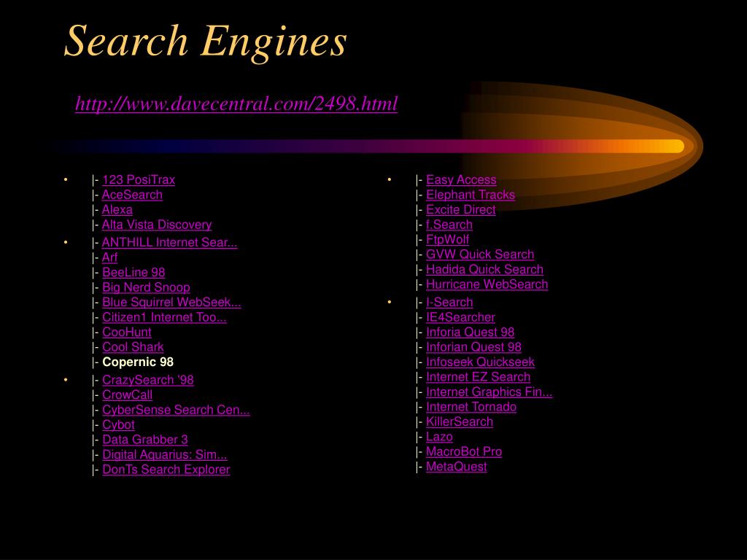
Task: Click the AceSearch link
Action: point(132,195)
